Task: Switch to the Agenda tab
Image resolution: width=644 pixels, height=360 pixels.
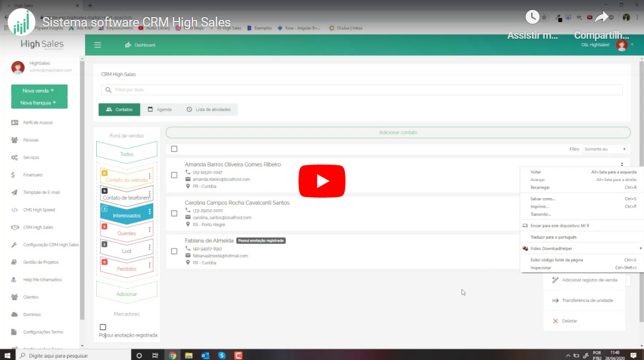Action: tap(160, 109)
